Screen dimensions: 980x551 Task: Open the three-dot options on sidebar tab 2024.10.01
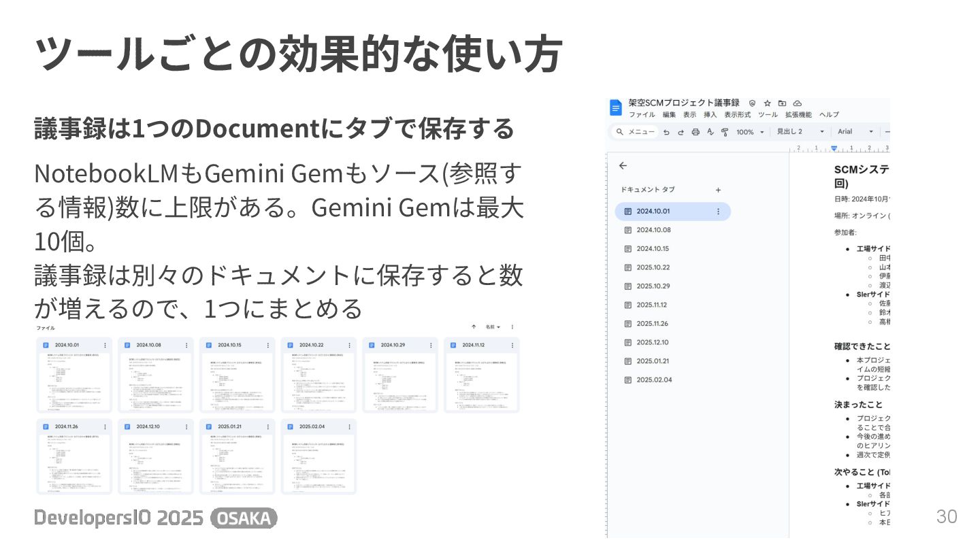718,212
